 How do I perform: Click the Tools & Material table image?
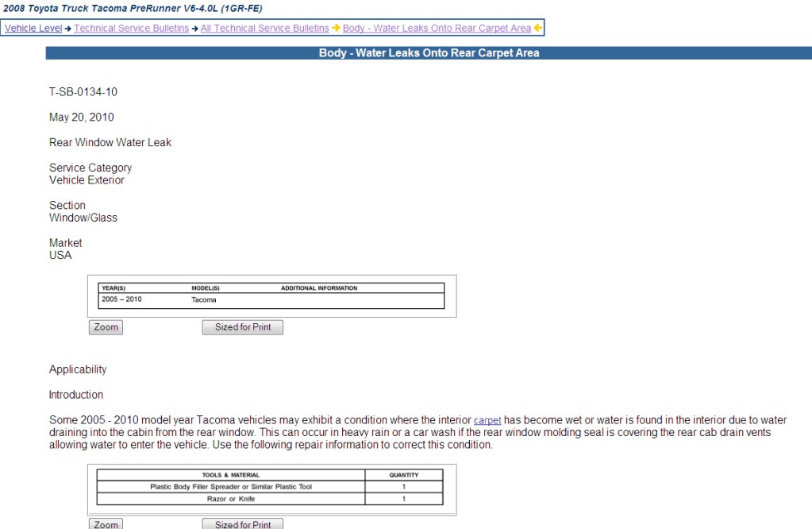point(272,489)
